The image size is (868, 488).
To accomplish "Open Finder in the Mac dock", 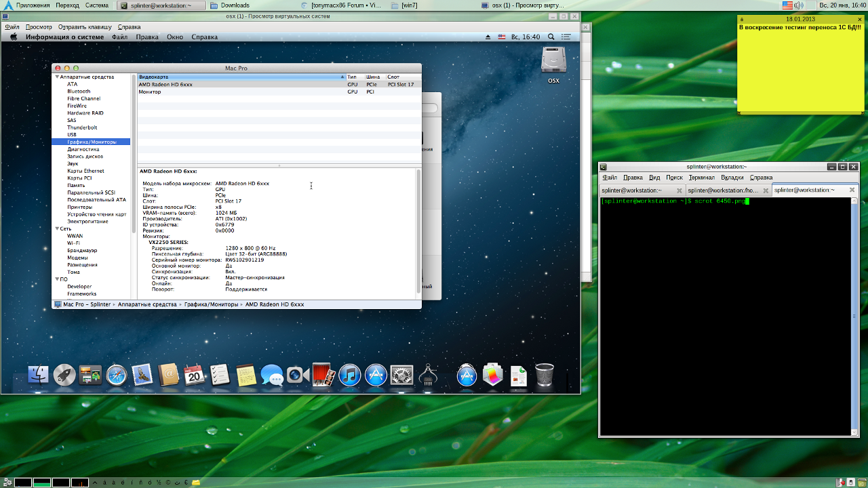I will 38,374.
